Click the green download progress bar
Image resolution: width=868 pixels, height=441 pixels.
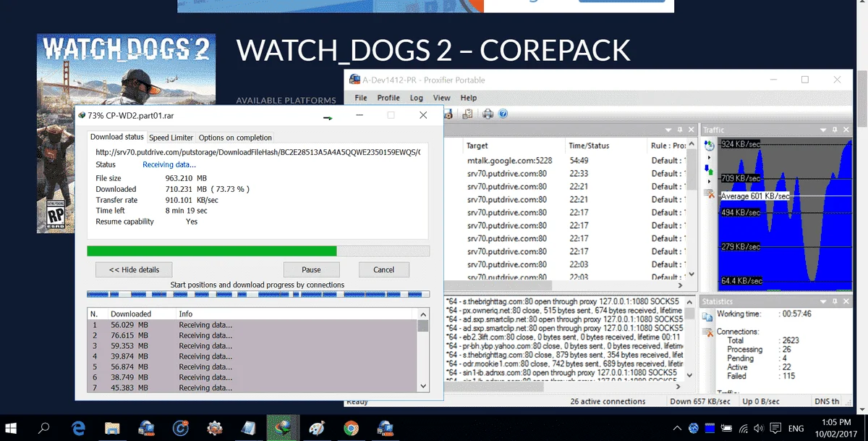(x=258, y=251)
